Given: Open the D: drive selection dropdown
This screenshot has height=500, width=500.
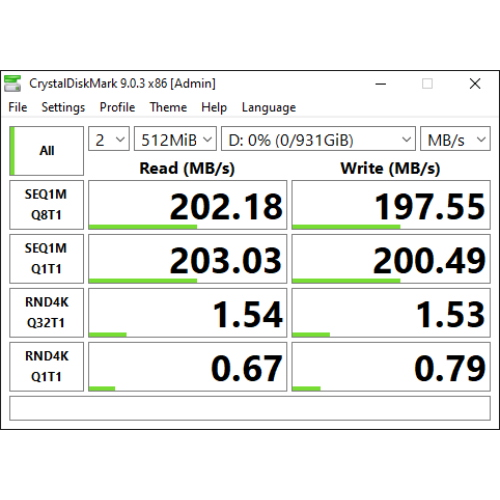Looking at the screenshot, I should pyautogui.click(x=318, y=139).
